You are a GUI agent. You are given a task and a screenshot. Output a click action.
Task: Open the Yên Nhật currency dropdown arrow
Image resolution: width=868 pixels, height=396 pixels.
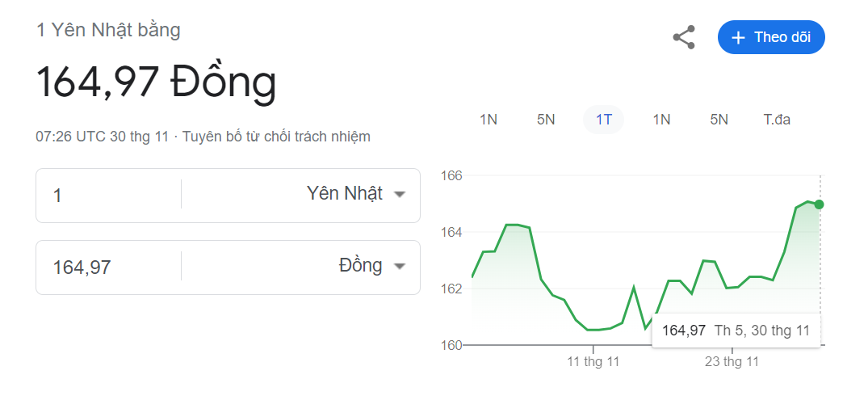(x=400, y=195)
